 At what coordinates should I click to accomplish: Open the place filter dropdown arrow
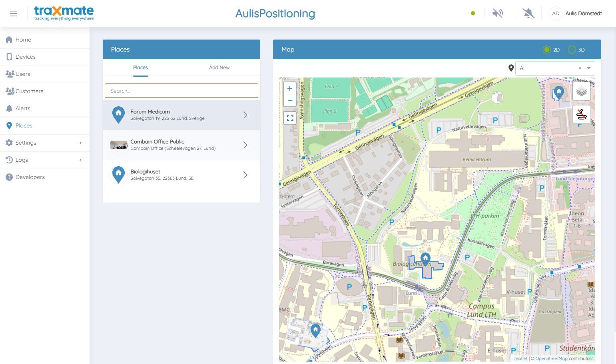589,68
